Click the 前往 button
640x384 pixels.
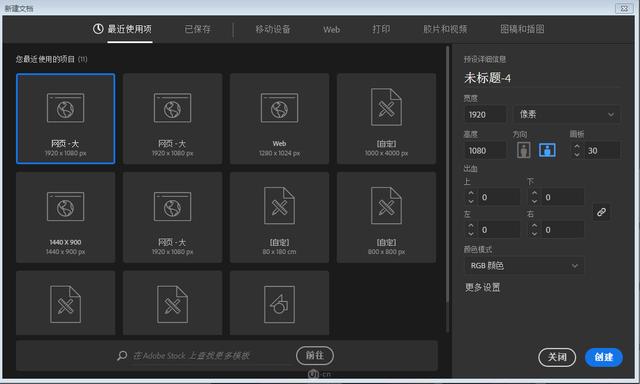315,355
